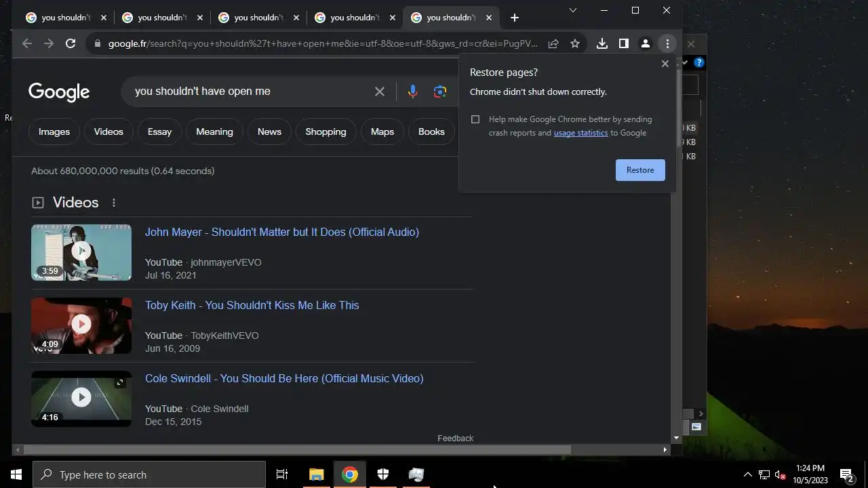Open File Explorer from taskbar
This screenshot has width=868, height=488.
316,474
